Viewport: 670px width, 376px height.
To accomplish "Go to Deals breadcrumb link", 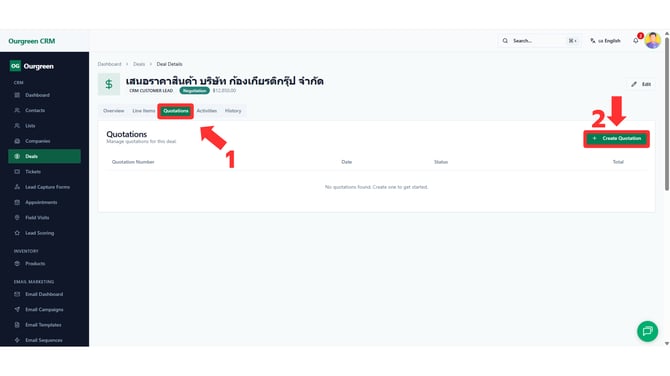I will (139, 64).
